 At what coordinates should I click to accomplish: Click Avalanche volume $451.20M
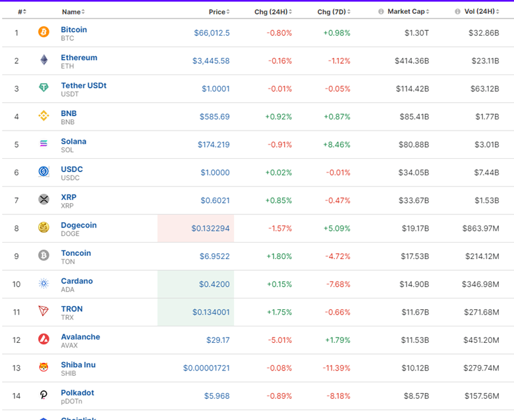pyautogui.click(x=481, y=340)
